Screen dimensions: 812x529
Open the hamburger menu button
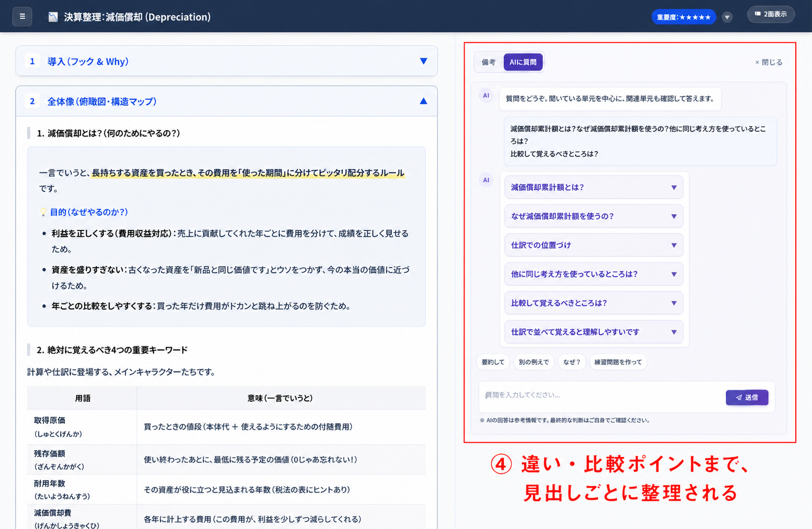click(22, 16)
